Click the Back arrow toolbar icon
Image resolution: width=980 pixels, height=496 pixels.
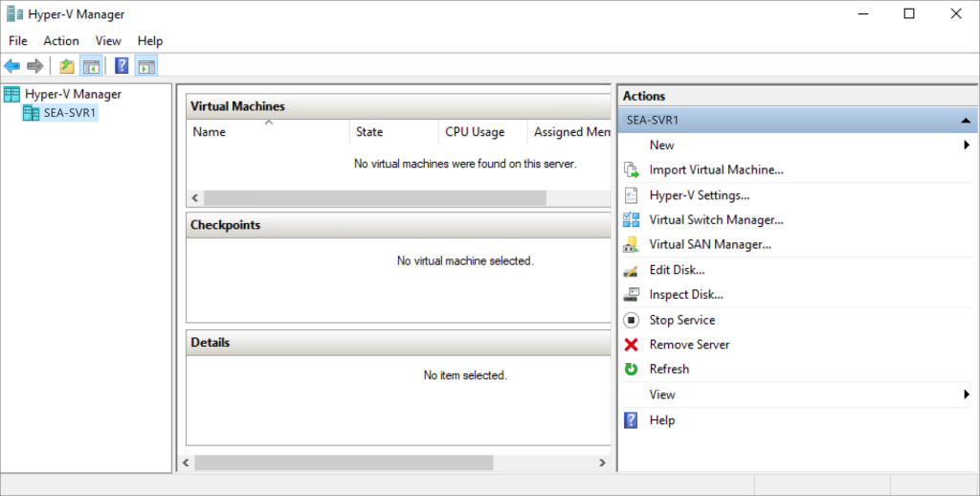pyautogui.click(x=11, y=66)
